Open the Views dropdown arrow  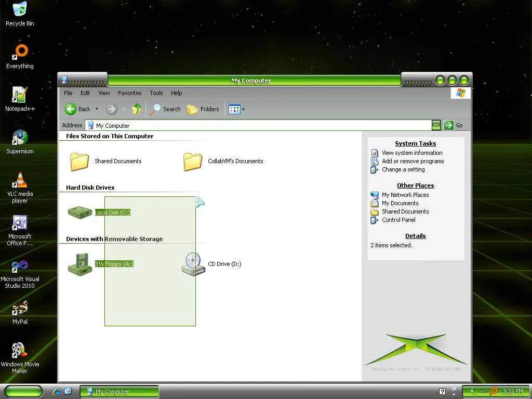(243, 109)
